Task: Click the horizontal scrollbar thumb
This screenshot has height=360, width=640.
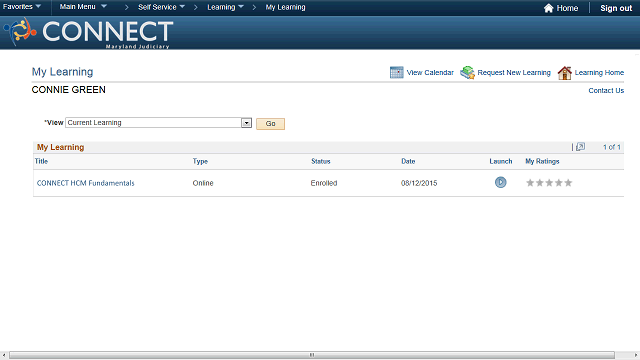Action: click(x=312, y=355)
